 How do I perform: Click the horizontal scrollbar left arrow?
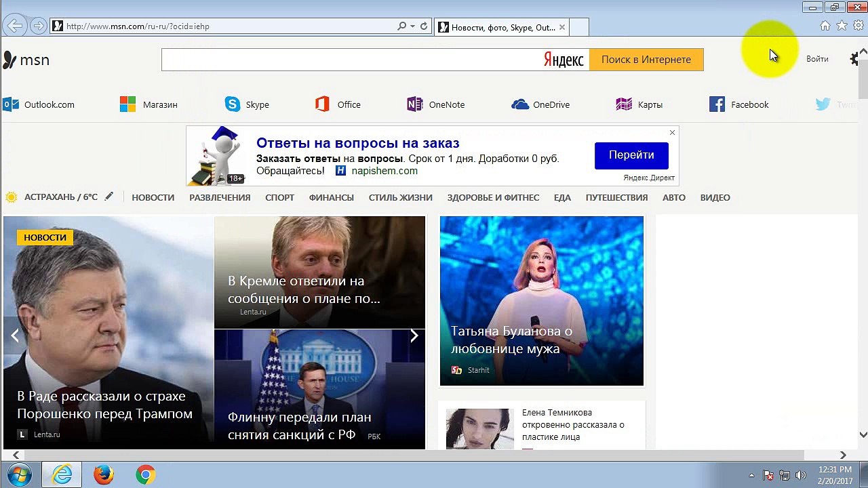[16, 455]
